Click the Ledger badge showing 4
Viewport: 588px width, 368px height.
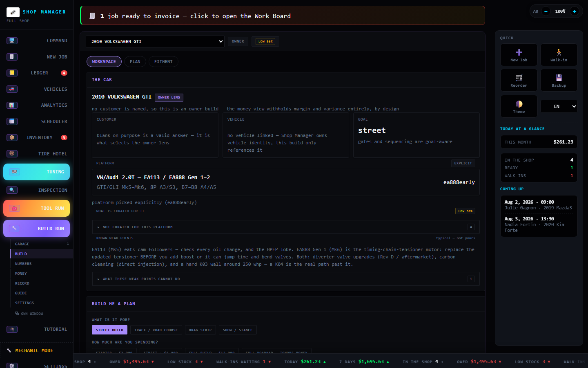(x=64, y=73)
